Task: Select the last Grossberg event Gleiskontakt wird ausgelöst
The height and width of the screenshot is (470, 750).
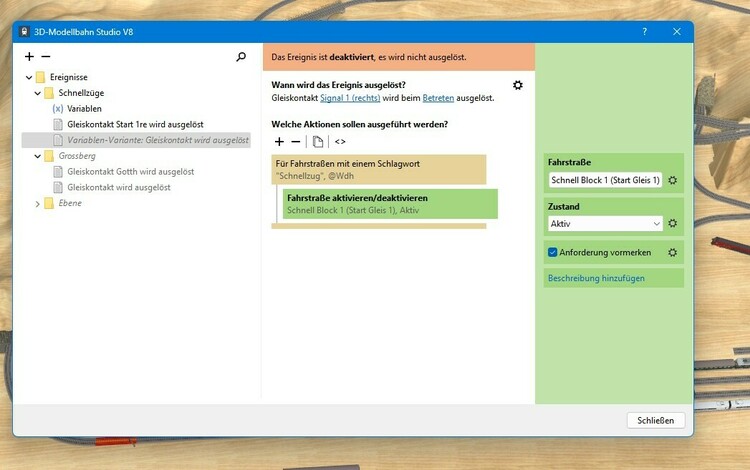Action: [x=119, y=187]
